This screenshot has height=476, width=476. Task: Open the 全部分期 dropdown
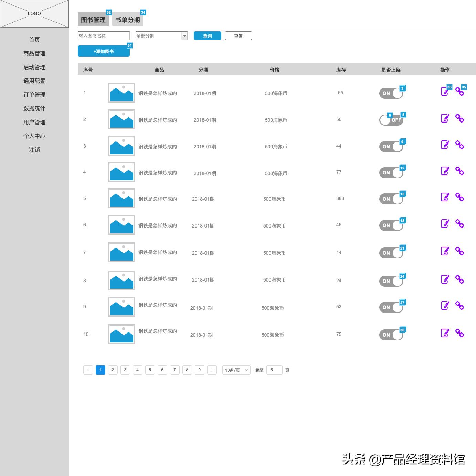[161, 35]
